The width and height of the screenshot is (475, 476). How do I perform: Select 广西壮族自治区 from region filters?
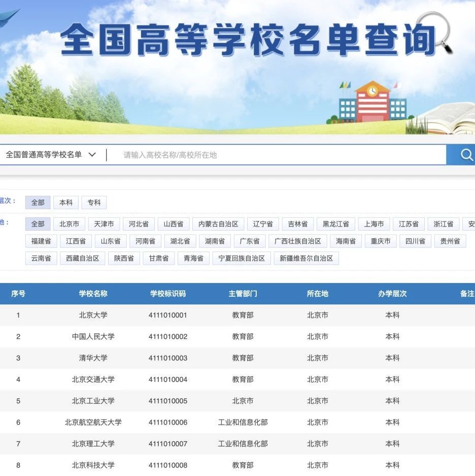click(298, 241)
